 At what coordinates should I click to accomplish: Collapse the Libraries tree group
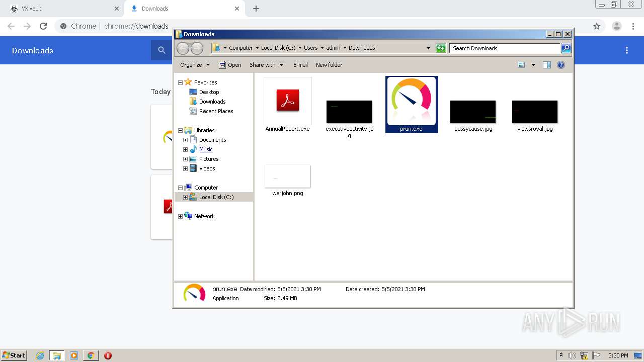pos(180,130)
